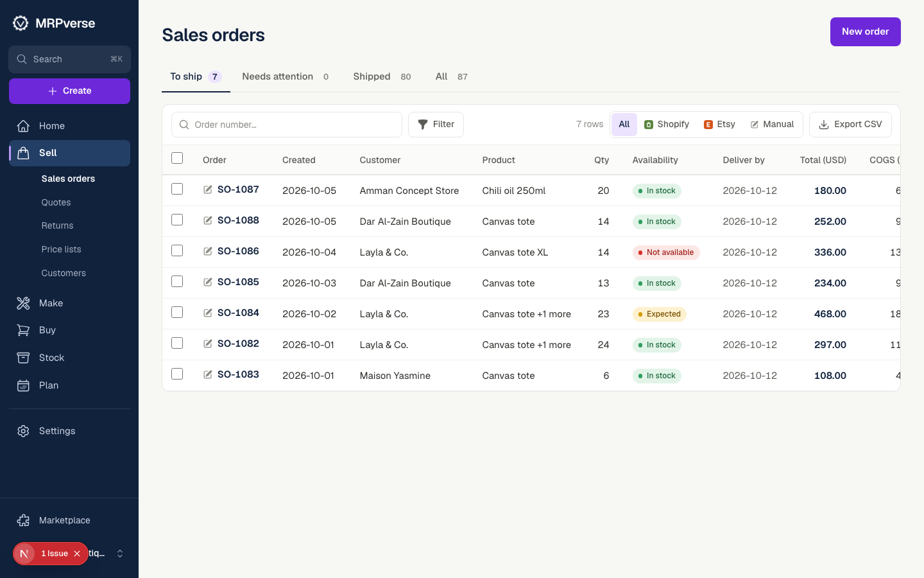Open the Quotes page link

(56, 202)
